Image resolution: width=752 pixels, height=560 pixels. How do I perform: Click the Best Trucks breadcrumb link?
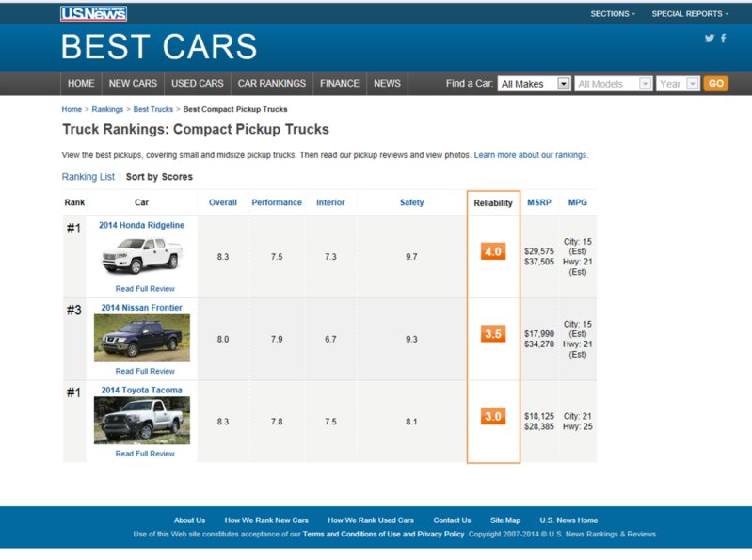pyautogui.click(x=153, y=109)
